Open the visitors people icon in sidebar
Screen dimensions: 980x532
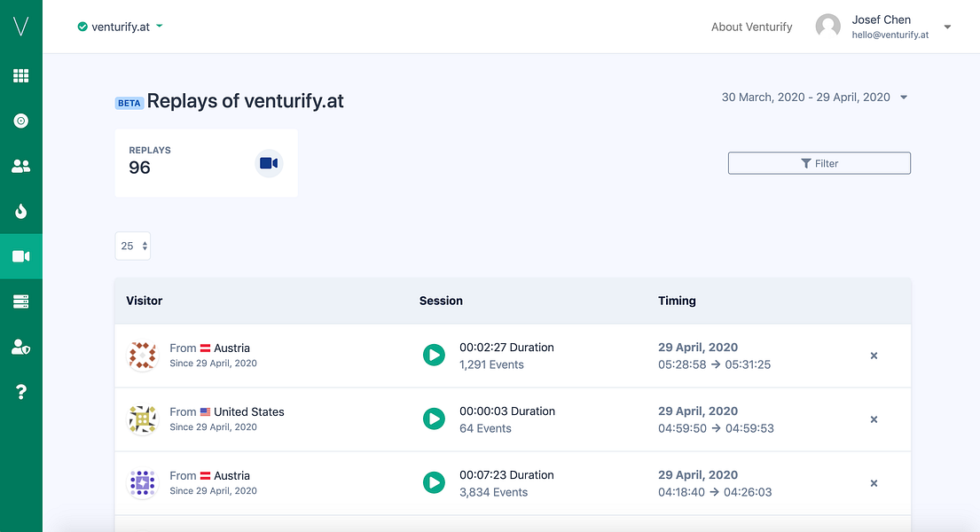[20, 167]
